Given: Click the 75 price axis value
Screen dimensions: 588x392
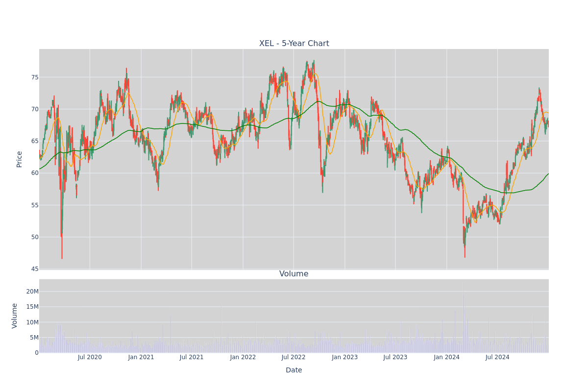Looking at the screenshot, I should (35, 77).
